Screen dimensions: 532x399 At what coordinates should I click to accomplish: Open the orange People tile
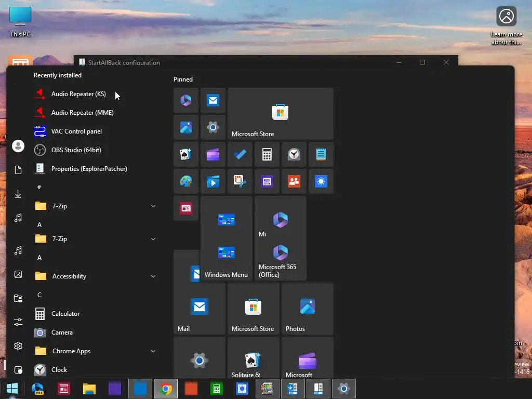294,181
